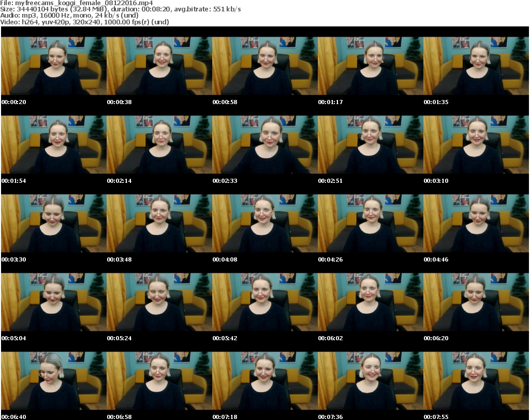Screen dimensions: 530x420
Task: Select the thumbnail frame at 00:01:54
Action: click(54, 144)
